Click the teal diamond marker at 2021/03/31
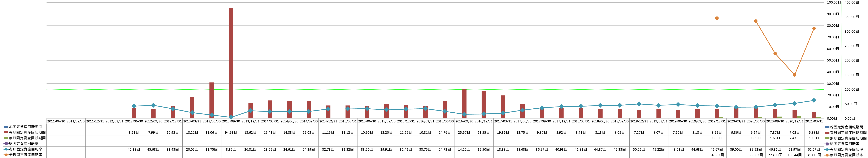This screenshot has width=868, height=158. point(814,100)
